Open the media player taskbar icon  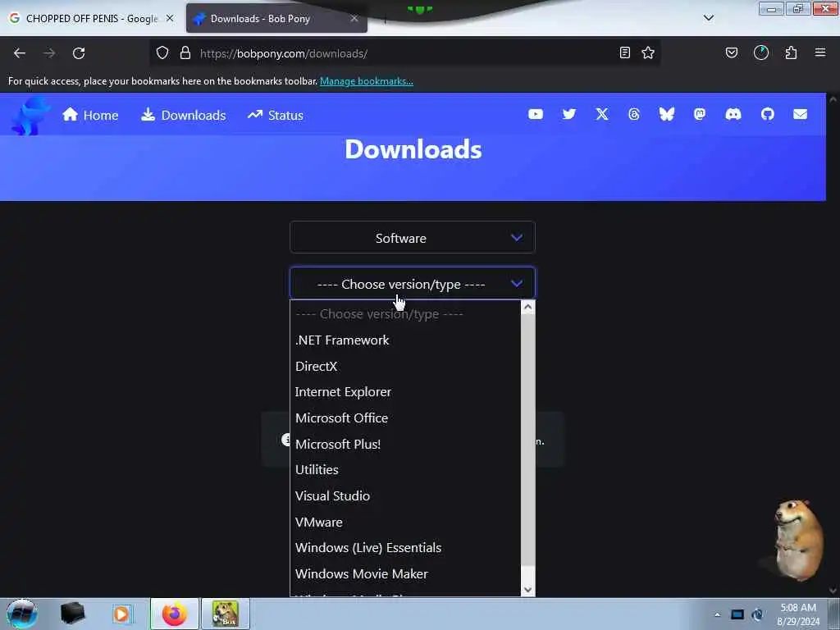point(121,614)
